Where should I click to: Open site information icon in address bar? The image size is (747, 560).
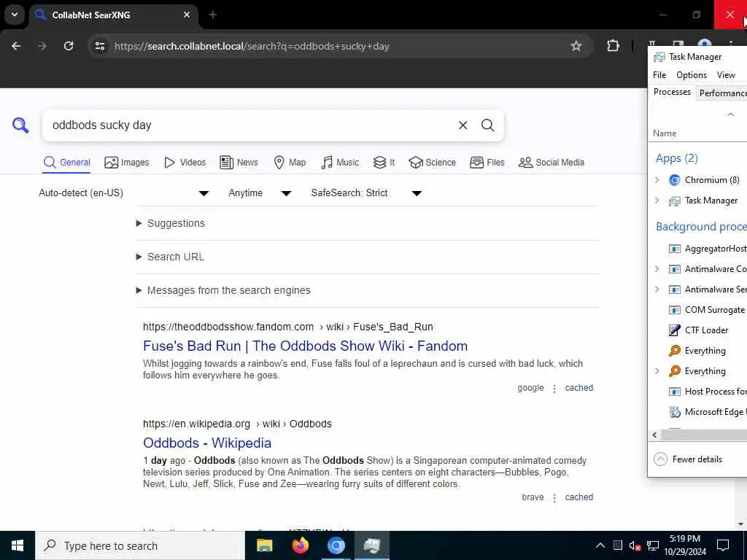pos(99,46)
